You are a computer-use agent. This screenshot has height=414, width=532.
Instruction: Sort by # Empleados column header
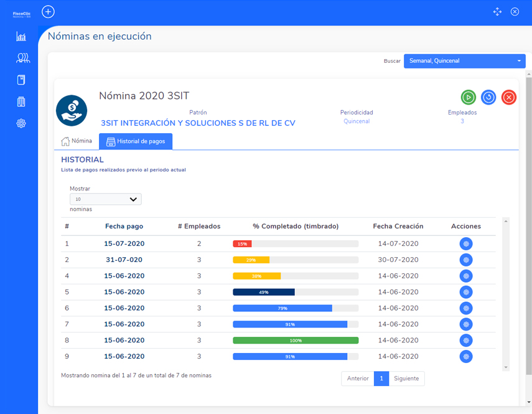tap(199, 227)
